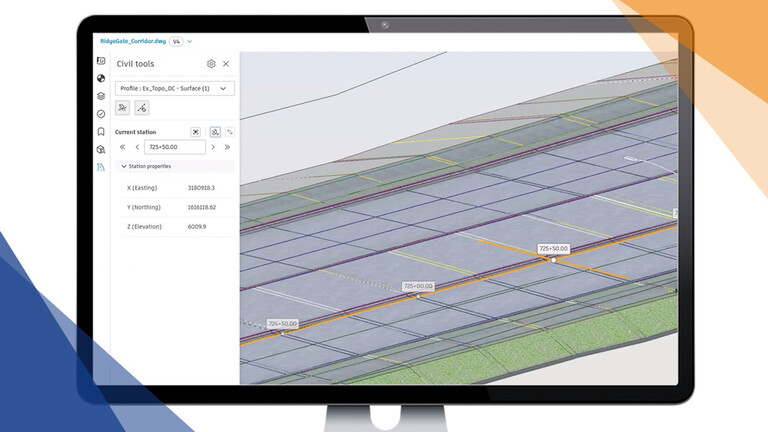Click the Y (Northing) label

point(144,207)
